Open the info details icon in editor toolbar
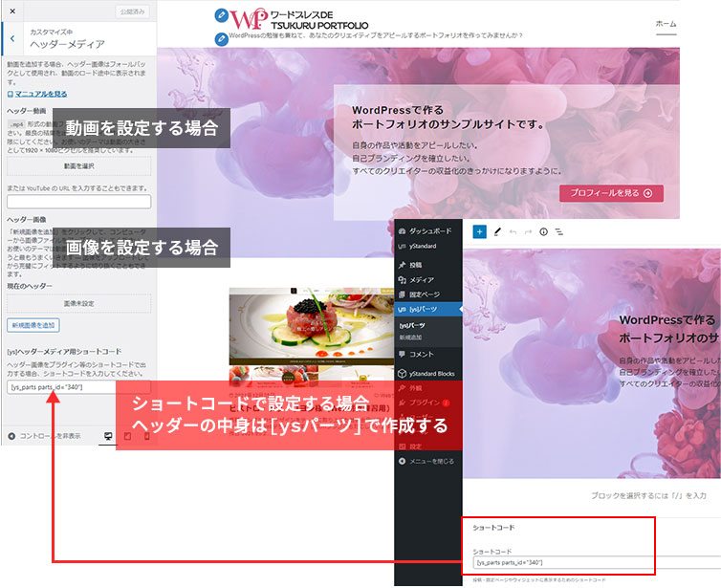 click(543, 231)
